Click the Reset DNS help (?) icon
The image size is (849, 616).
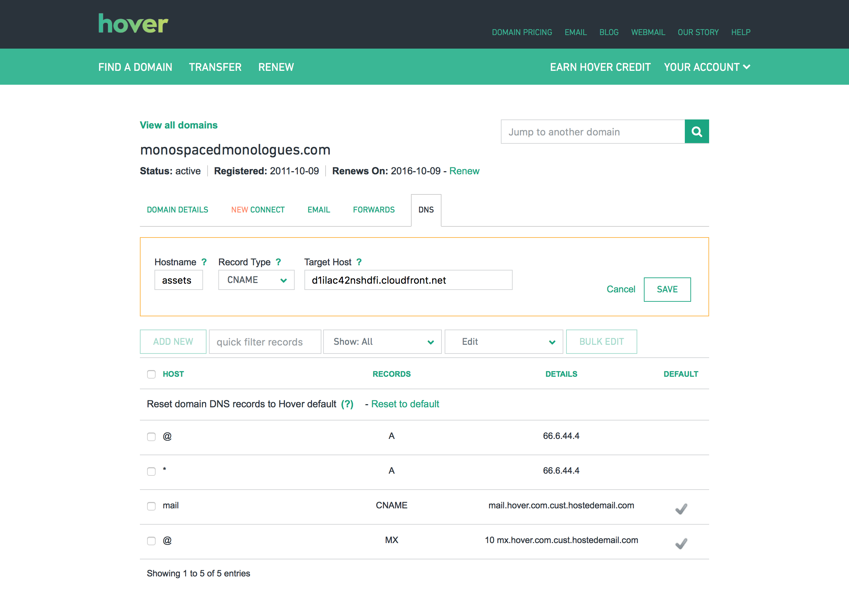pos(347,404)
